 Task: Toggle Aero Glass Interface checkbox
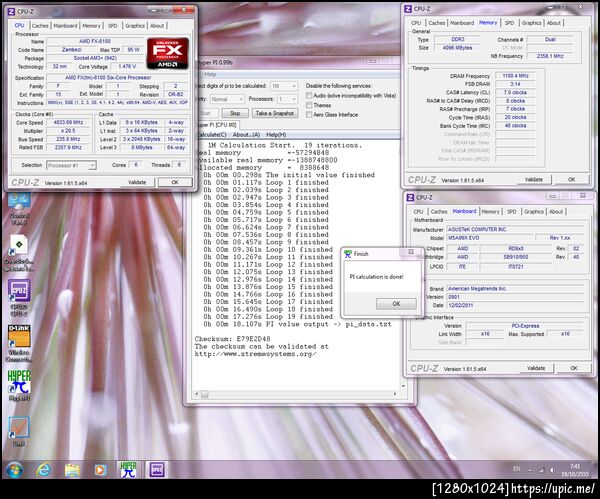(x=309, y=115)
